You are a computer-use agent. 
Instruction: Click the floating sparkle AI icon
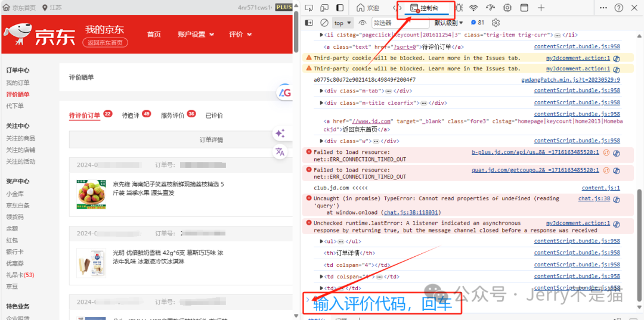280,133
